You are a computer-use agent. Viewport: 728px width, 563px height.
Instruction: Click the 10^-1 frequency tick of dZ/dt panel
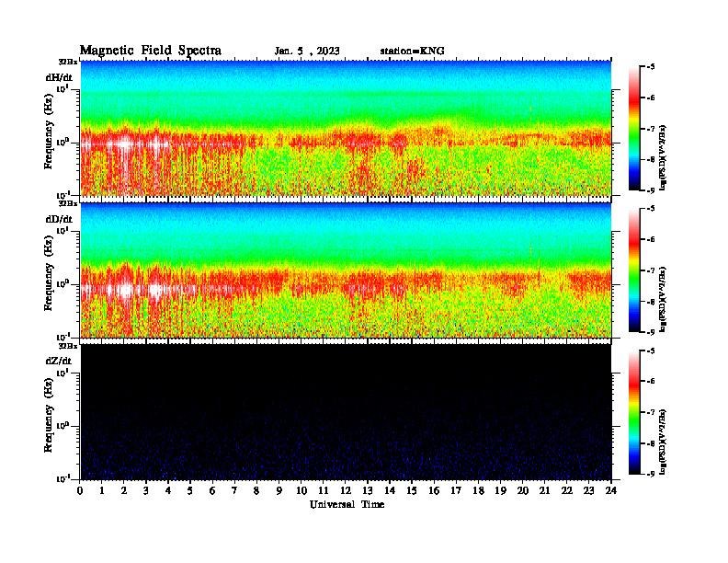point(63,478)
